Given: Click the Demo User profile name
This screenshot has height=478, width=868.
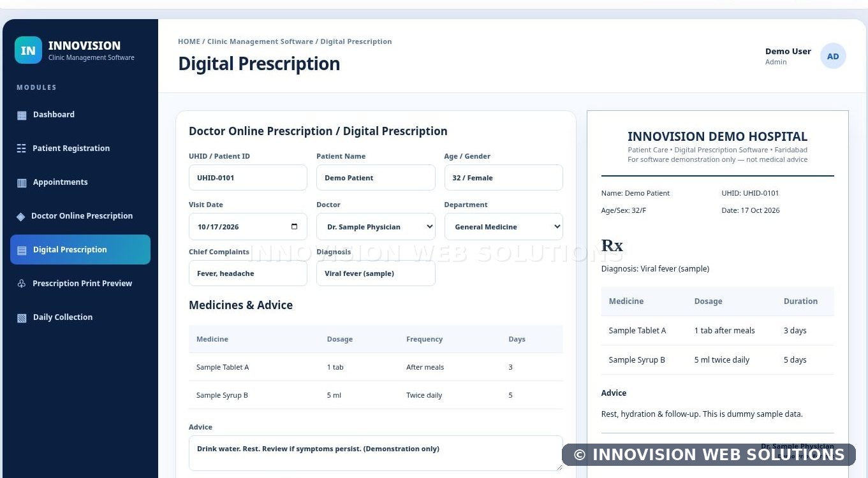Looking at the screenshot, I should (x=788, y=51).
